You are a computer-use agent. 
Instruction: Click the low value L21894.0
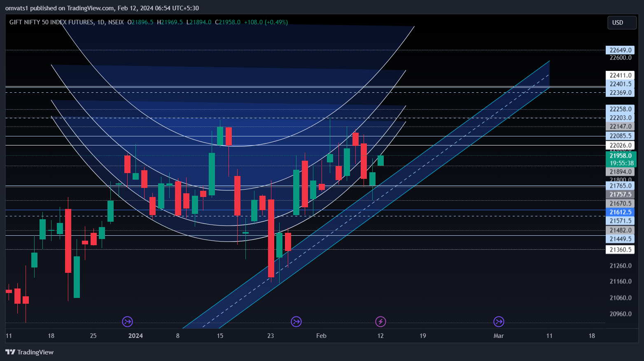pos(199,22)
